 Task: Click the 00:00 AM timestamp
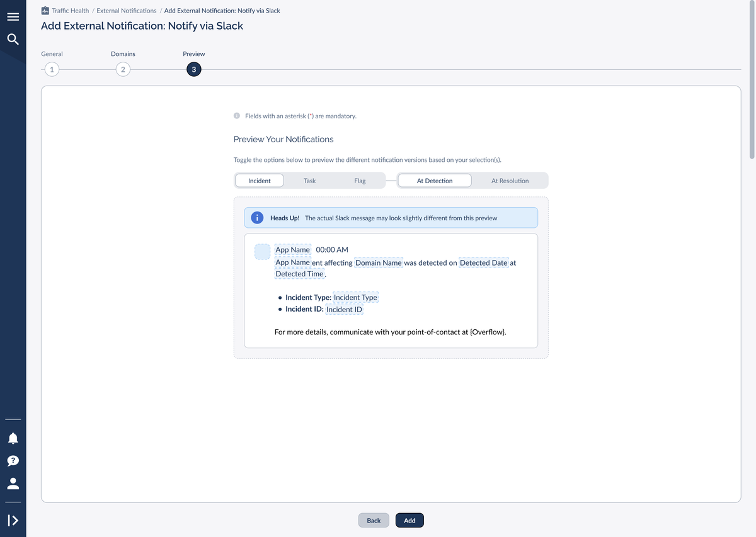click(332, 250)
